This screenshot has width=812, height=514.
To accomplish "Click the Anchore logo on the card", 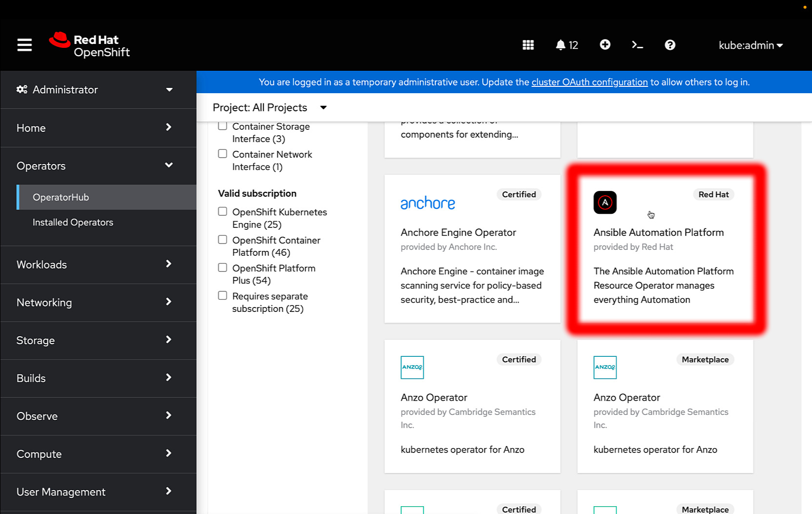I will pos(428,203).
